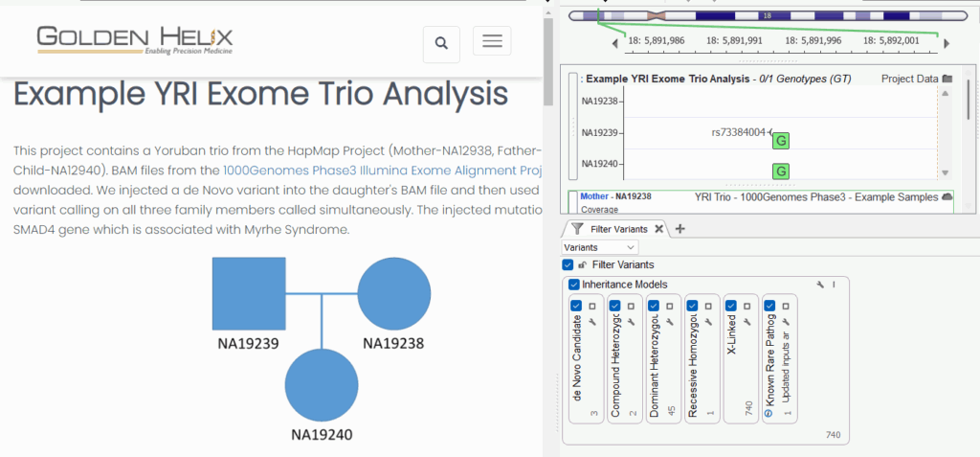Close the Filter Variants tab
The image size is (980, 457).
pos(658,229)
